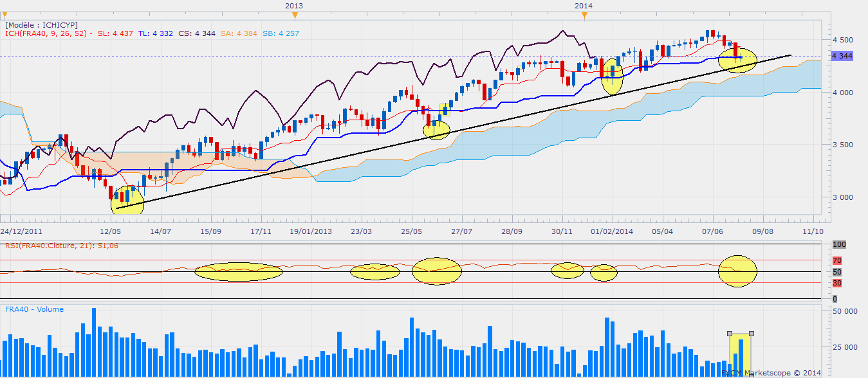
Task: Click the 4 000 price axis label
Action: [842, 93]
